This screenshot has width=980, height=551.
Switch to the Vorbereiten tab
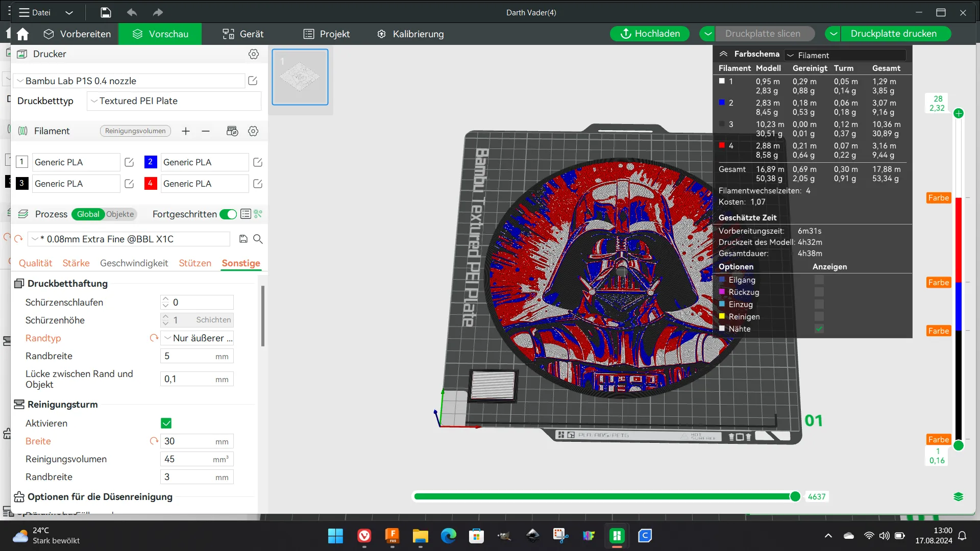pos(78,34)
